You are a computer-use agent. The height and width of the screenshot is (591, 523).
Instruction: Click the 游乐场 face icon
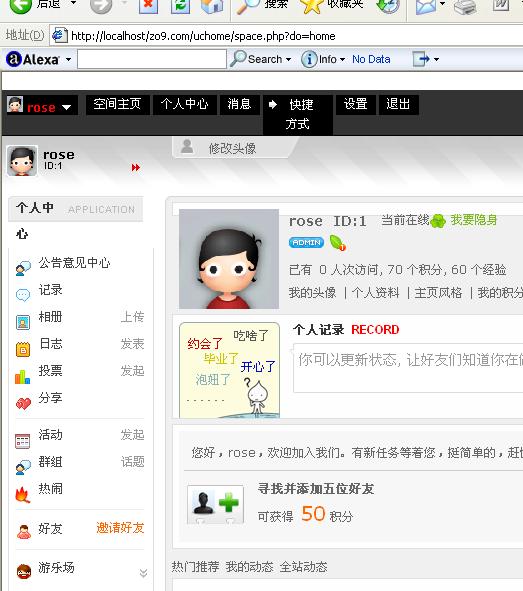pos(24,571)
